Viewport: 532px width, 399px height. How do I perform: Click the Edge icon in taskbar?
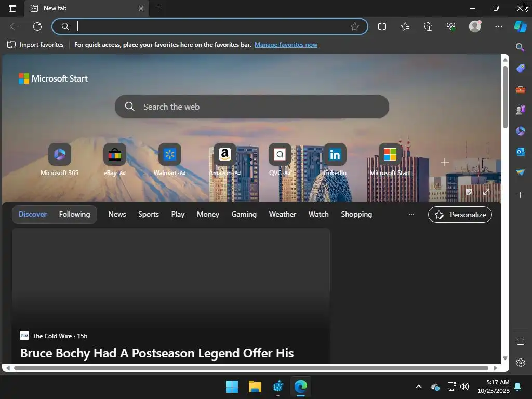pos(301,387)
